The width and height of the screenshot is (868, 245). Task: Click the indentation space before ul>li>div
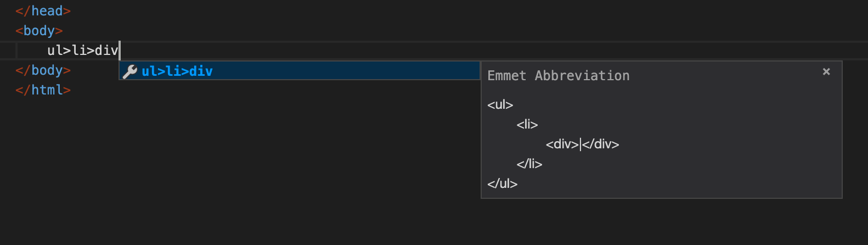tap(32, 51)
